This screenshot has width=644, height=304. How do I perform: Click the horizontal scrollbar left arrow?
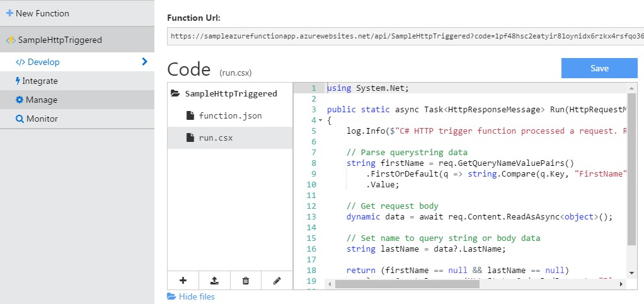(328, 284)
